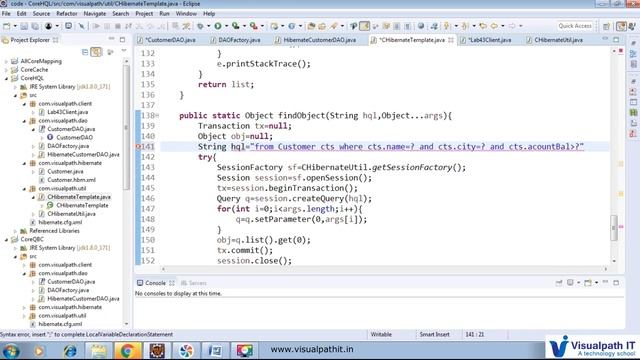Image resolution: width=640 pixels, height=360 pixels.
Task: Open the Project Explorer view menu arrow
Action: 124,51
